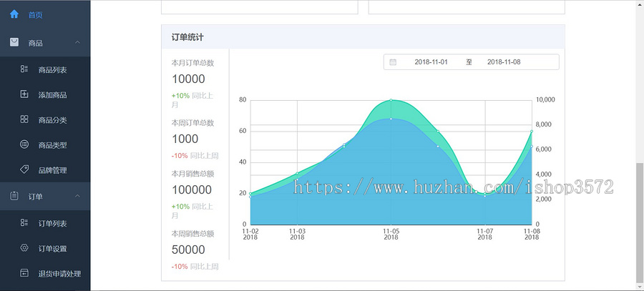Click the 订单统计 panel title
Screen dimensions: 644x291
[x=187, y=37]
